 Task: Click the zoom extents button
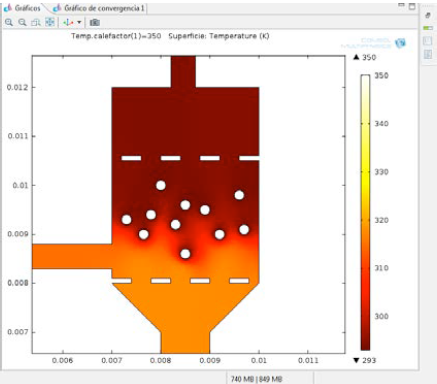click(x=50, y=22)
